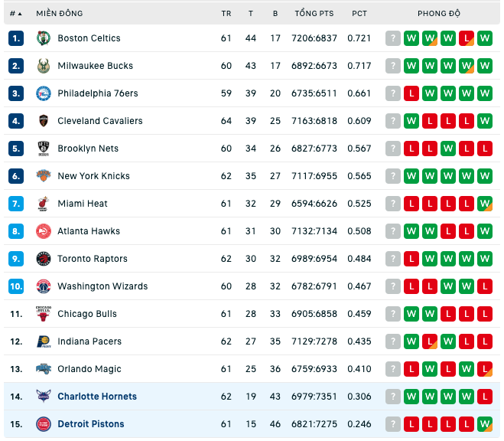The height and width of the screenshot is (441, 504).
Task: Open the New York Knicks team page
Action: tap(93, 176)
